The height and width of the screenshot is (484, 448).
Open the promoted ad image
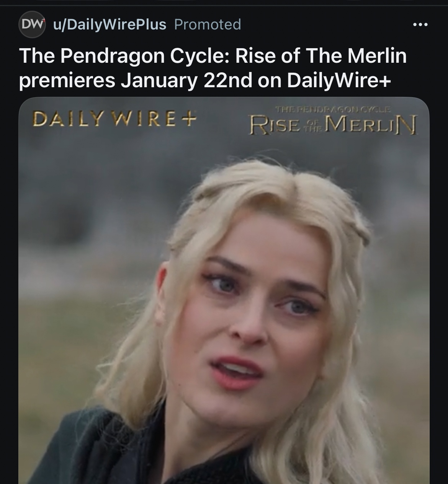[x=224, y=290]
